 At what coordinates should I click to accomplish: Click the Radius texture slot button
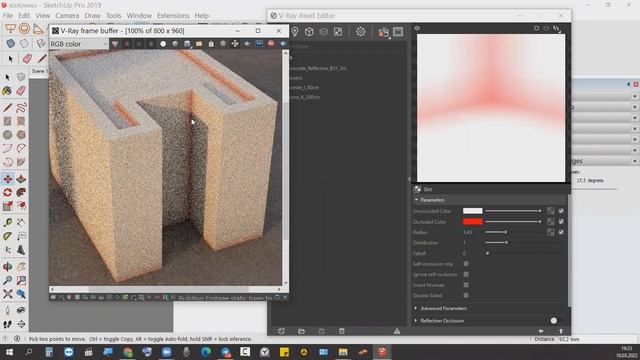tap(551, 232)
